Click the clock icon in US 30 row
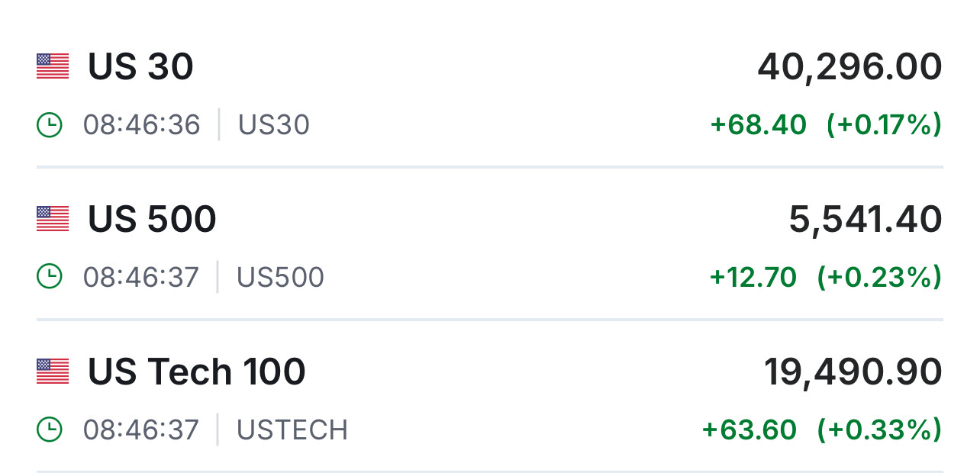The image size is (980, 473). tap(50, 124)
